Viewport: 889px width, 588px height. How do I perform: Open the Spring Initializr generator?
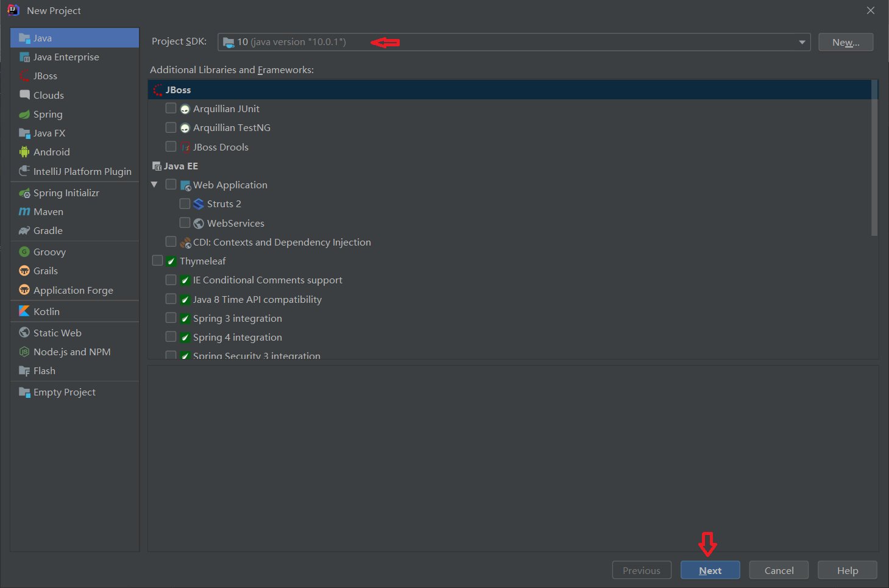[x=66, y=192]
